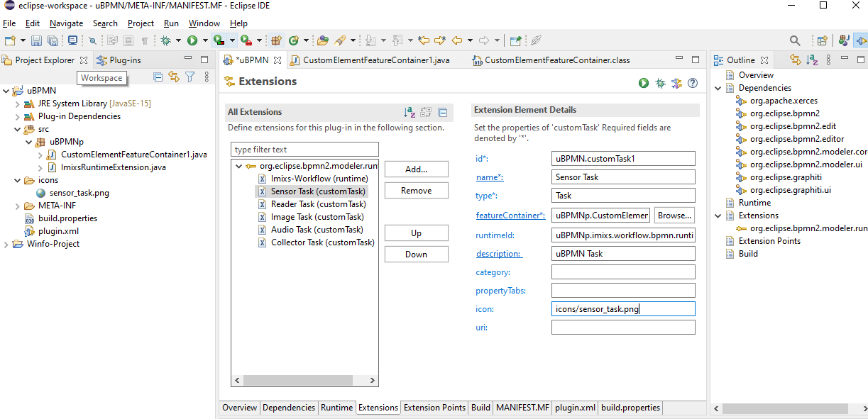
Task: Toggle Link with Editor in Project Explorer
Action: pyautogui.click(x=174, y=77)
